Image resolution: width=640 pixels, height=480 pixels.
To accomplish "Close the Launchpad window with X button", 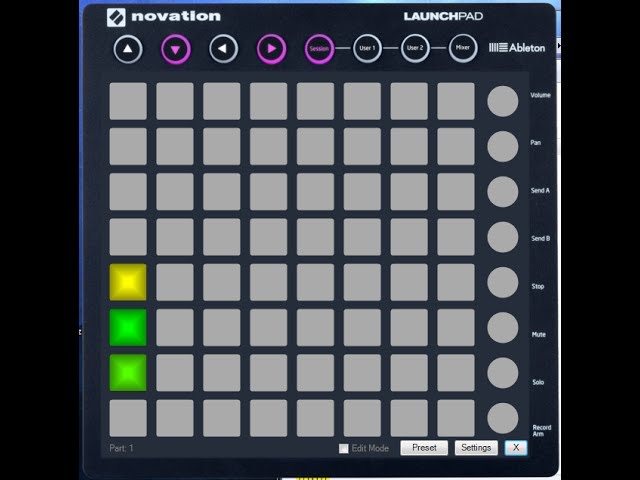I will pos(516,448).
